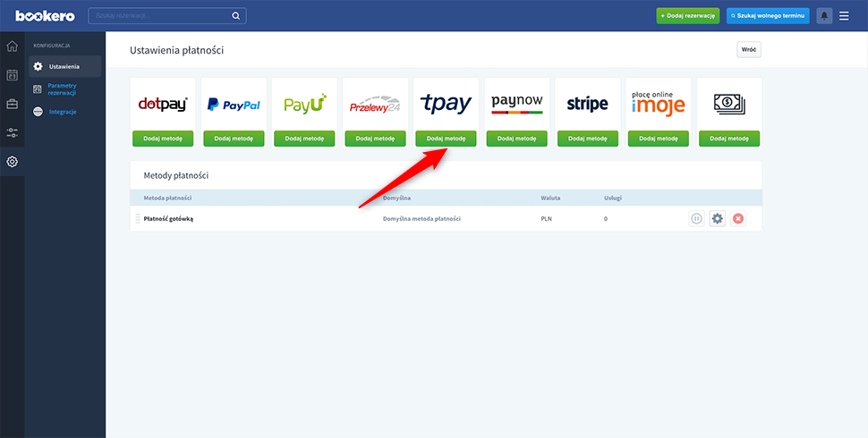Open settings gear for Płatność gotówką

click(x=718, y=219)
